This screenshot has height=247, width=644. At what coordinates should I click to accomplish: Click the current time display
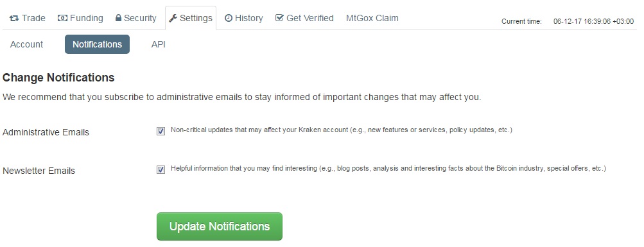[568, 21]
